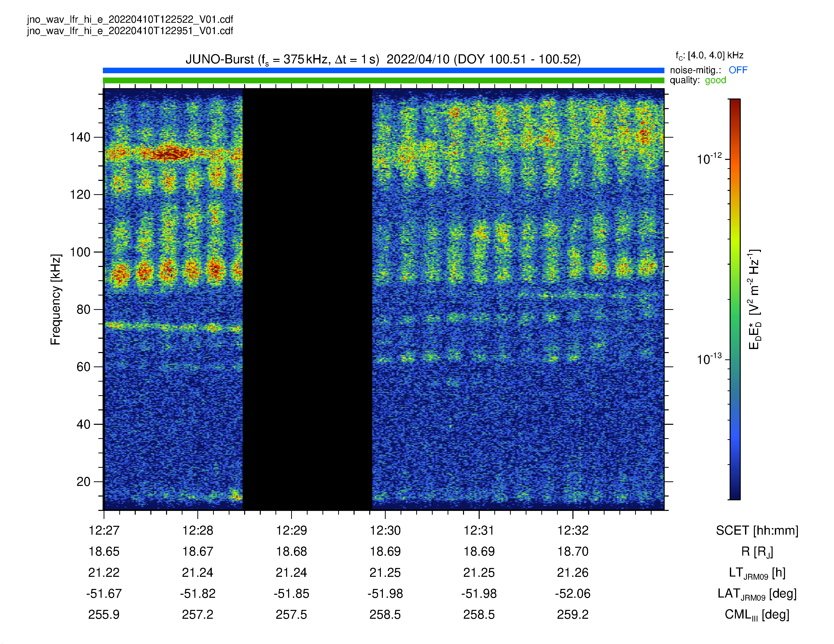
Task: Click the JUNO-Burst plot title
Action: [383, 60]
